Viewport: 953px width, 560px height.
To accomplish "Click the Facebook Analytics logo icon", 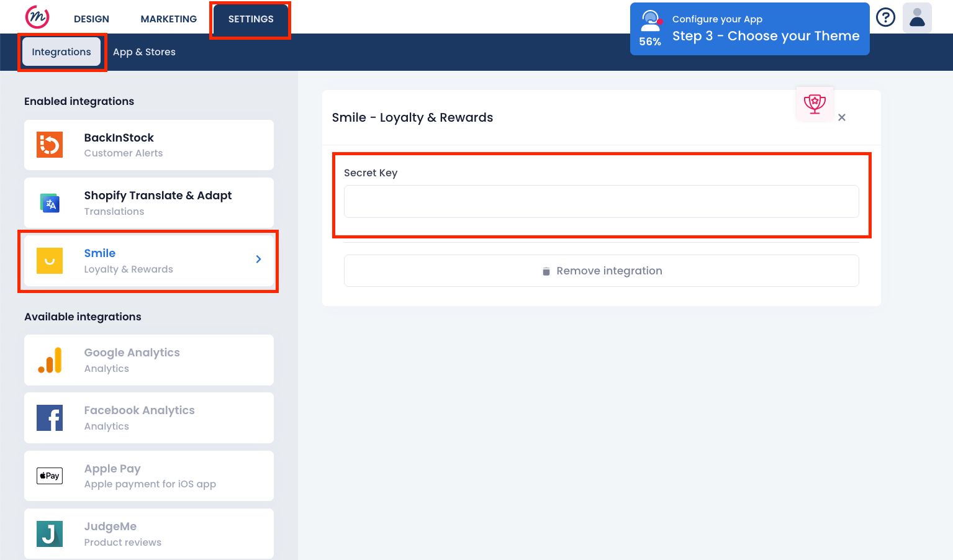I will pyautogui.click(x=50, y=418).
